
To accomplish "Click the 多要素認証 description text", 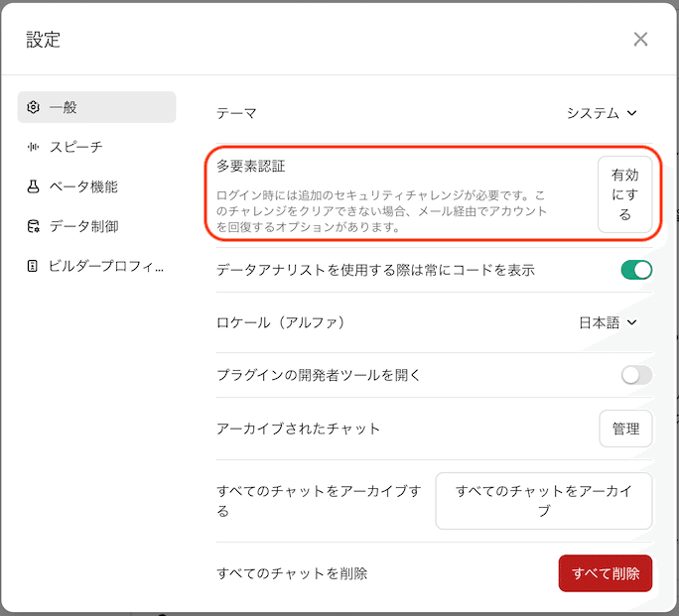I will [381, 211].
